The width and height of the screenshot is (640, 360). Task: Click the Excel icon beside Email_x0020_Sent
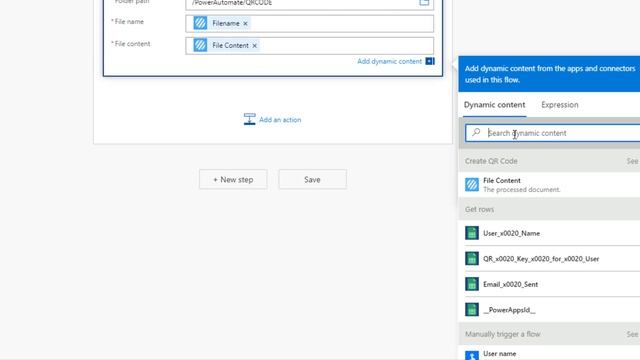472,284
